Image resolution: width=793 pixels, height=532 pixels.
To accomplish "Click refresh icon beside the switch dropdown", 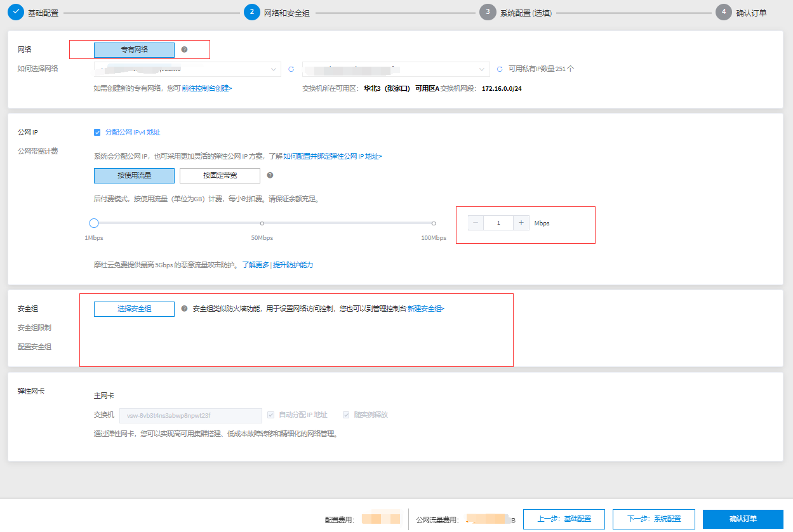I will [500, 69].
